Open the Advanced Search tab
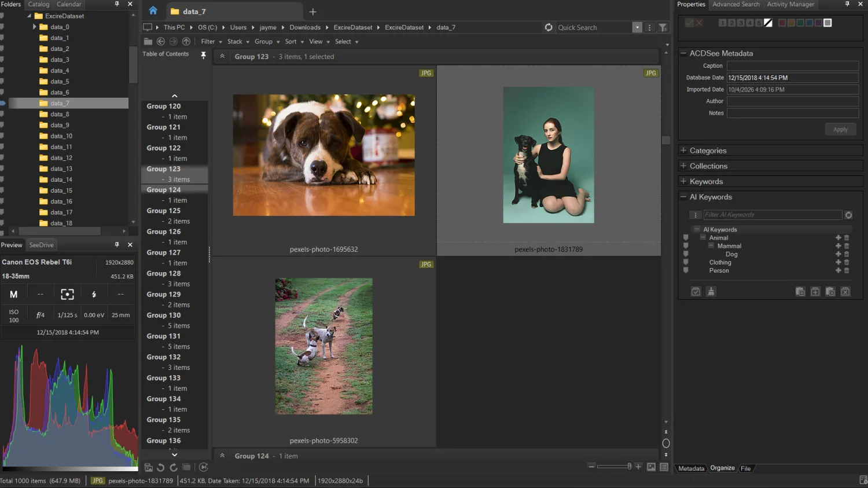Screen dimensions: 868x488 click(x=735, y=4)
